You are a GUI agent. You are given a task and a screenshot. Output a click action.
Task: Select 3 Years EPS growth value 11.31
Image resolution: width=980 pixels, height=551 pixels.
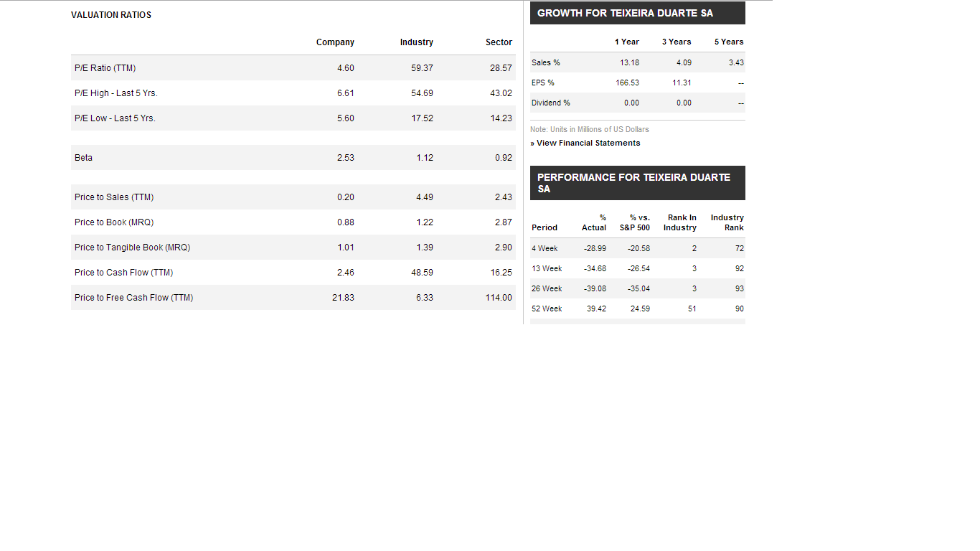[x=682, y=83]
